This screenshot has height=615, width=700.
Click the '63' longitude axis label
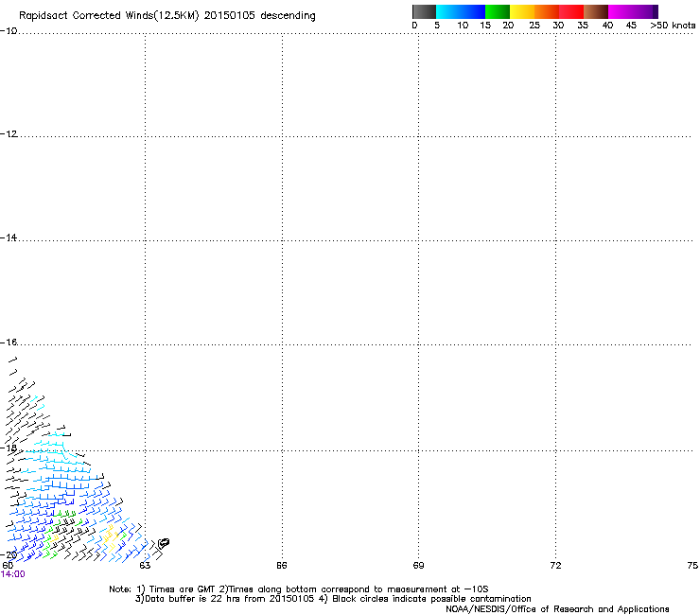click(x=145, y=566)
